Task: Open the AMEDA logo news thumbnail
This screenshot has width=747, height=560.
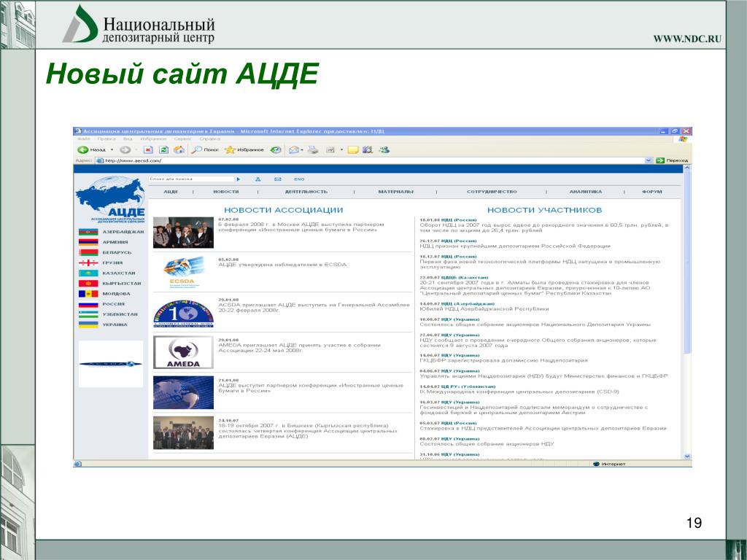Action: [x=183, y=352]
